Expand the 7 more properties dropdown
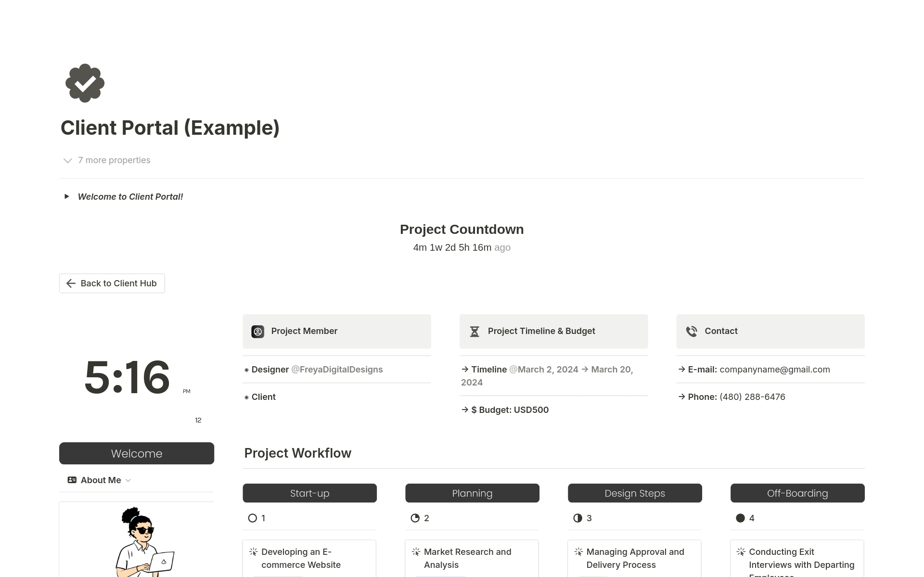 (x=106, y=160)
